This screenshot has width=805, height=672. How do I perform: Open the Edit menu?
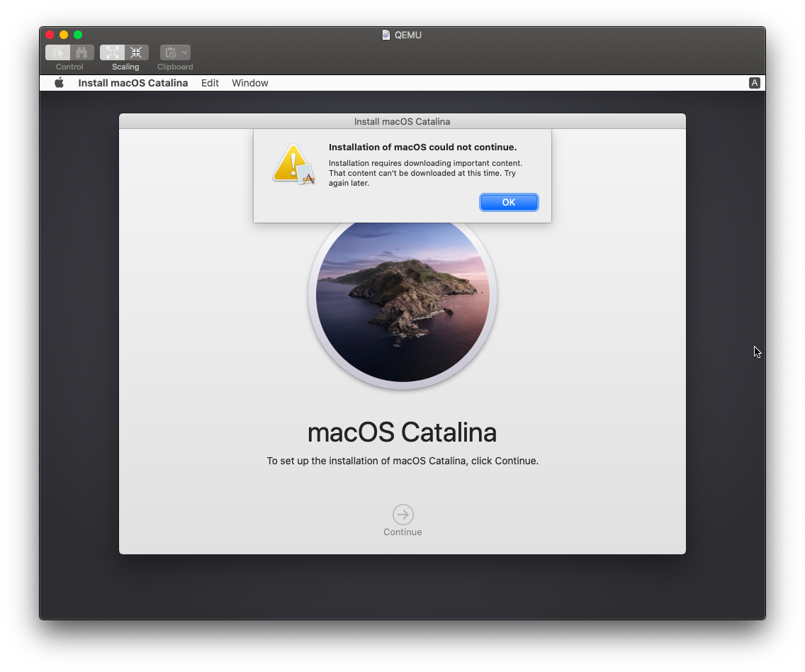tap(210, 83)
